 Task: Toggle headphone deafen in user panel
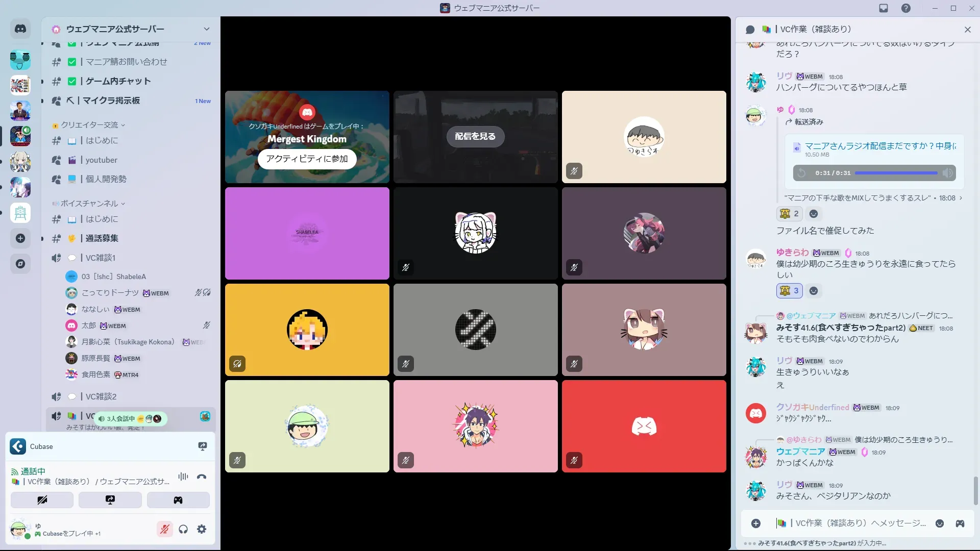[x=183, y=529]
